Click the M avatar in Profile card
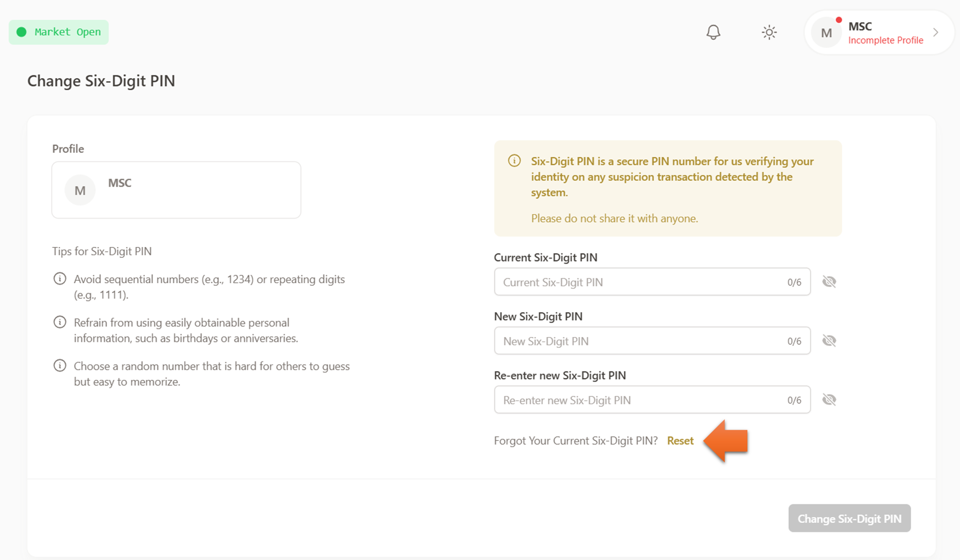Image resolution: width=960 pixels, height=560 pixels. (80, 190)
